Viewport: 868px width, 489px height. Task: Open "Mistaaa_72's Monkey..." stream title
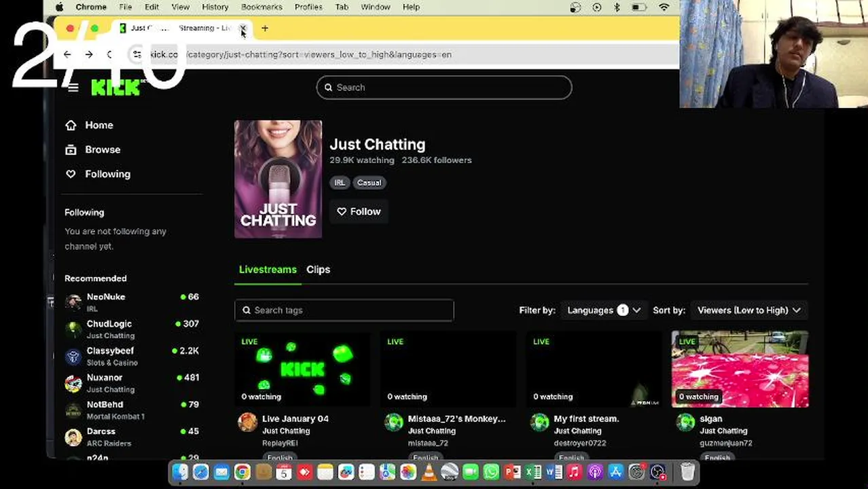[456, 419]
